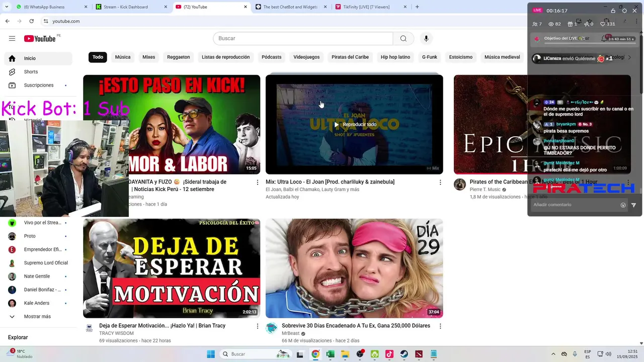Toggle the microphone icon in the system tray

click(x=575, y=354)
